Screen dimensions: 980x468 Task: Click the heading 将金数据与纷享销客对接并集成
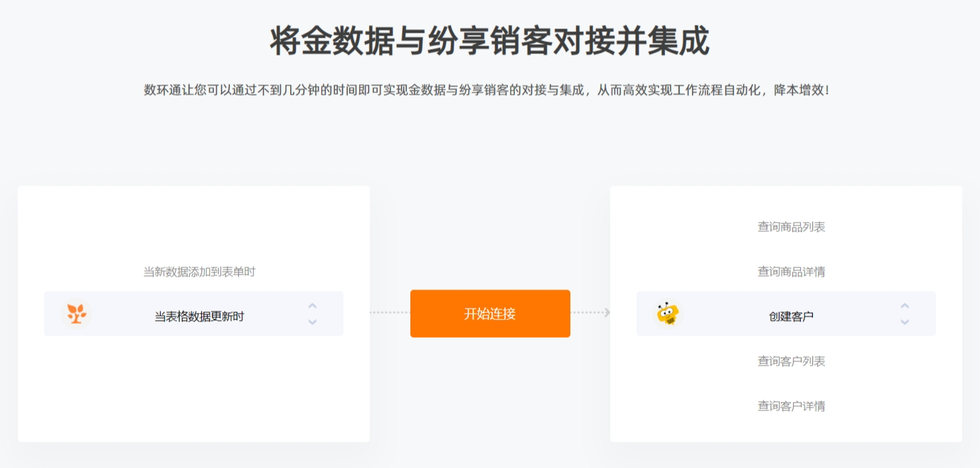pyautogui.click(x=490, y=41)
